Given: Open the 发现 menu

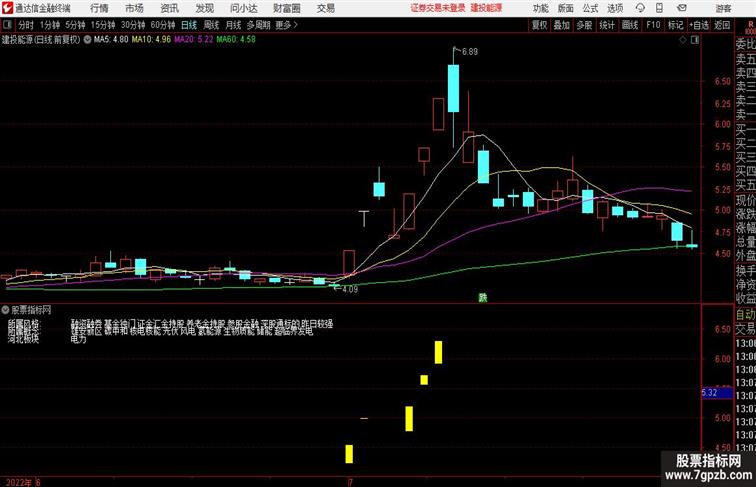Looking at the screenshot, I should click(204, 8).
